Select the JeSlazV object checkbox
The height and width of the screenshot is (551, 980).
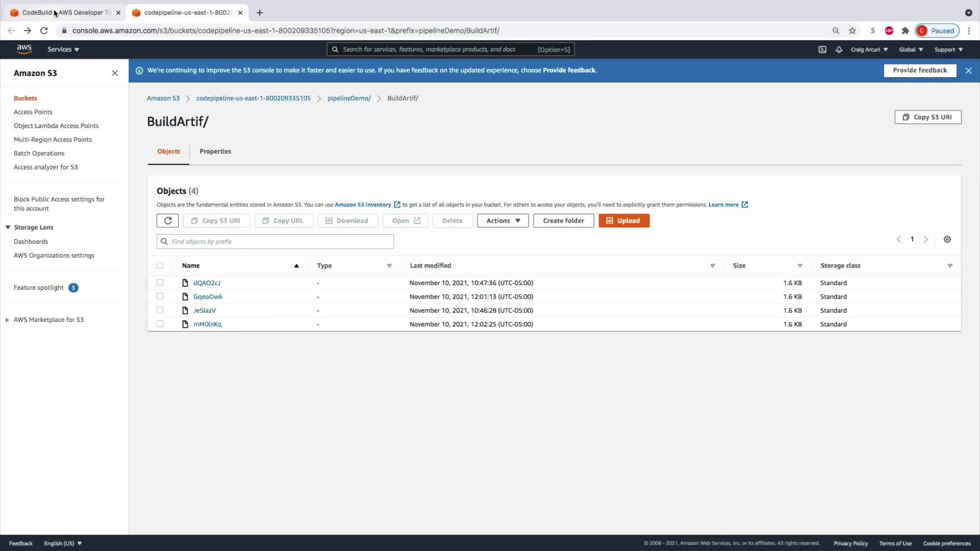160,310
